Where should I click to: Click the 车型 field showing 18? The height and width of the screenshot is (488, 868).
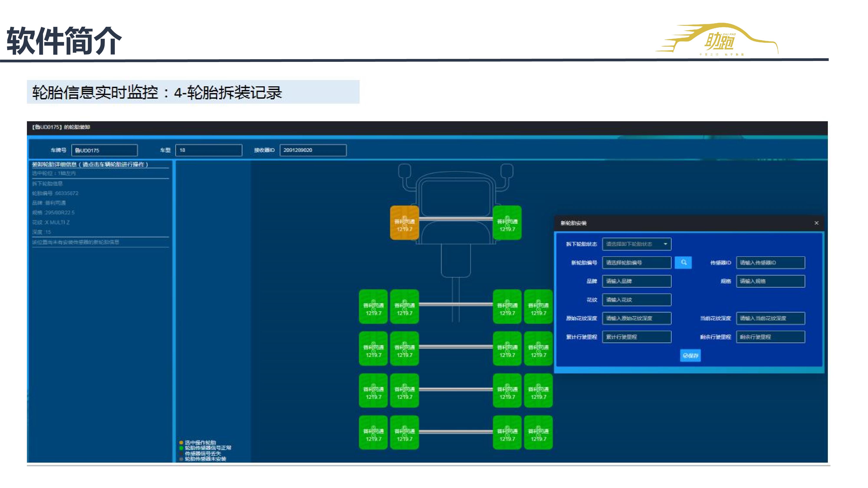point(209,150)
